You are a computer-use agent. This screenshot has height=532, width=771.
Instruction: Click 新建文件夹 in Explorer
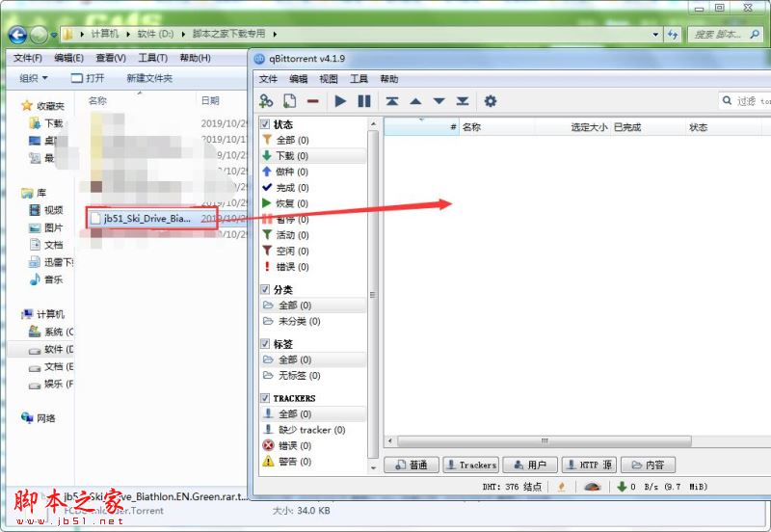pyautogui.click(x=149, y=78)
